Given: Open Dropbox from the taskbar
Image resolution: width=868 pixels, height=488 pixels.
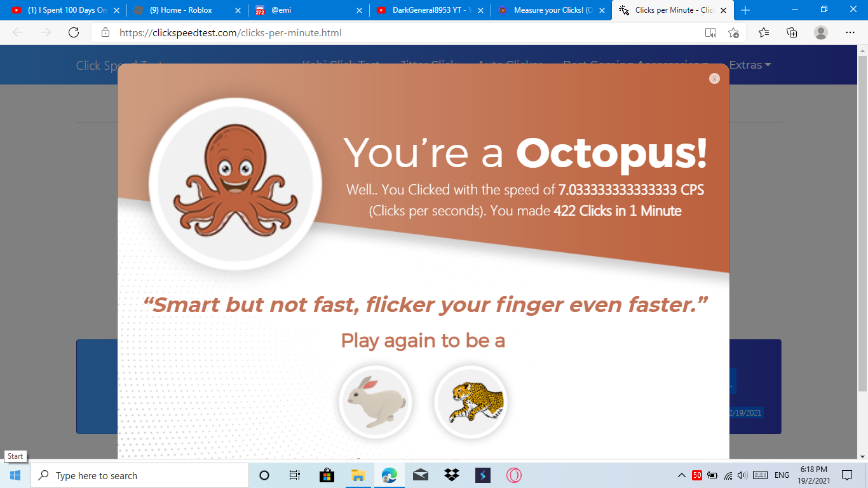Looking at the screenshot, I should tap(452, 475).
